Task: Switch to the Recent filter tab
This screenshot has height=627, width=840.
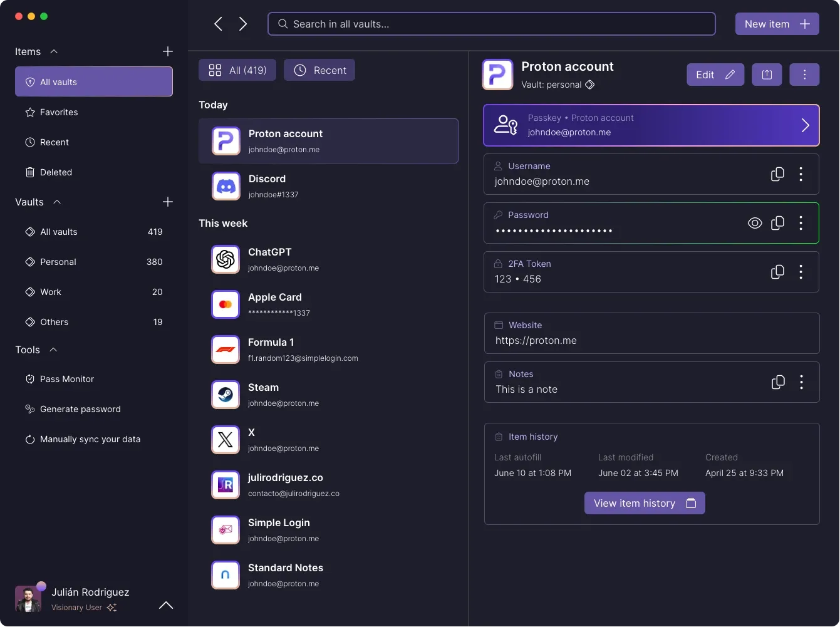Action: click(x=319, y=70)
